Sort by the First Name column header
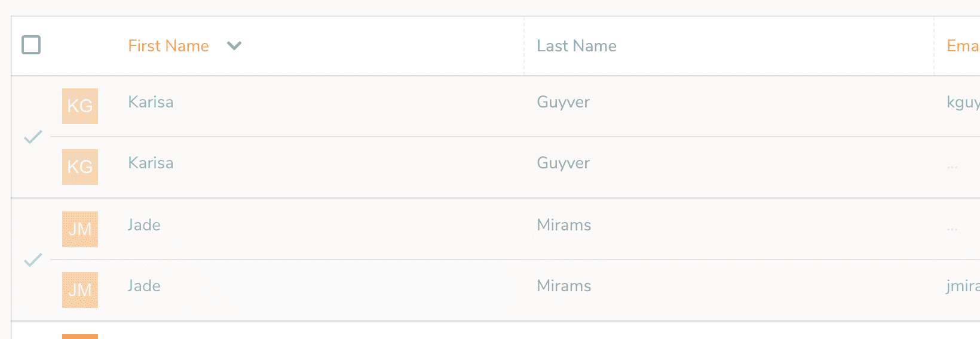 pyautogui.click(x=169, y=46)
